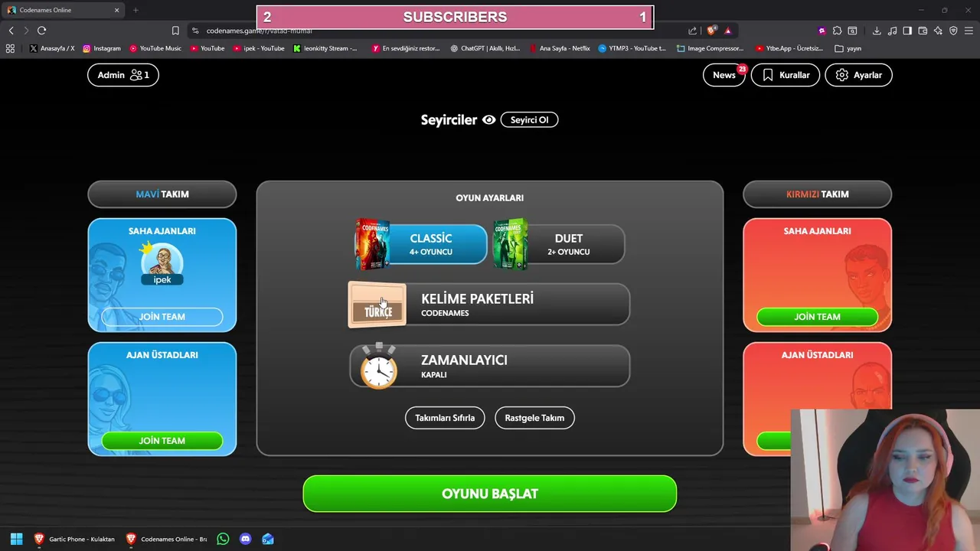
Task: Open the browser hamburger menu
Action: point(969,31)
